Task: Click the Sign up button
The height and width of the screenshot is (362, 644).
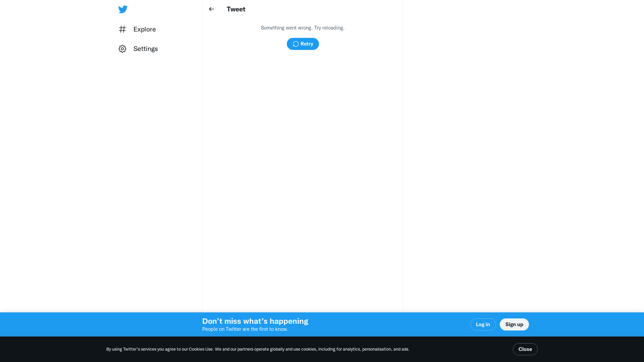Action: pyautogui.click(x=514, y=324)
